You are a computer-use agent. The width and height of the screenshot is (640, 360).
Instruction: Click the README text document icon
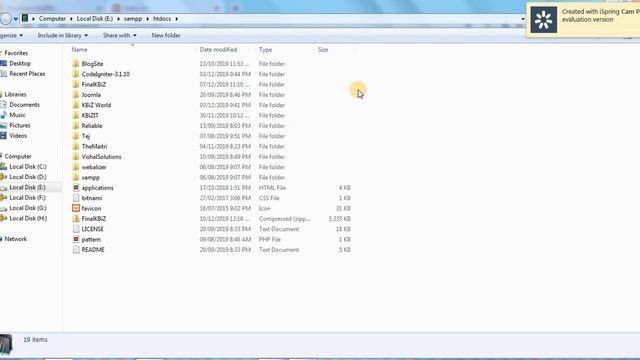pos(76,250)
